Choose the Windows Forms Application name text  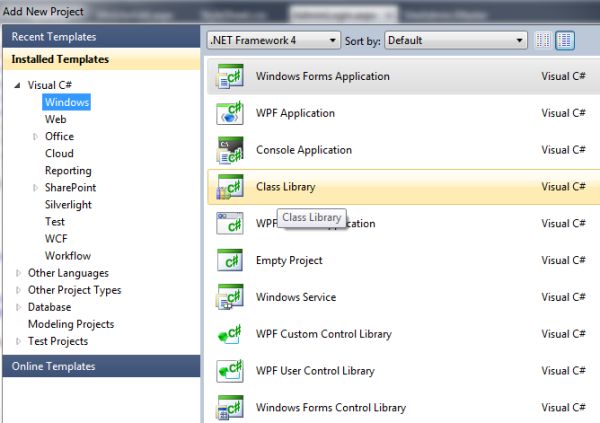click(x=323, y=76)
